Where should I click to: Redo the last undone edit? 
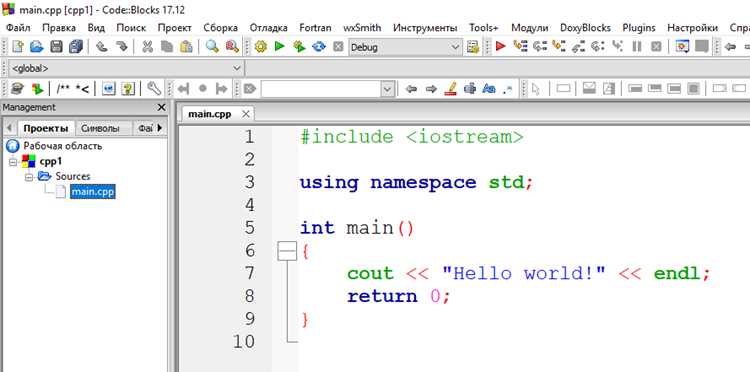click(x=122, y=46)
